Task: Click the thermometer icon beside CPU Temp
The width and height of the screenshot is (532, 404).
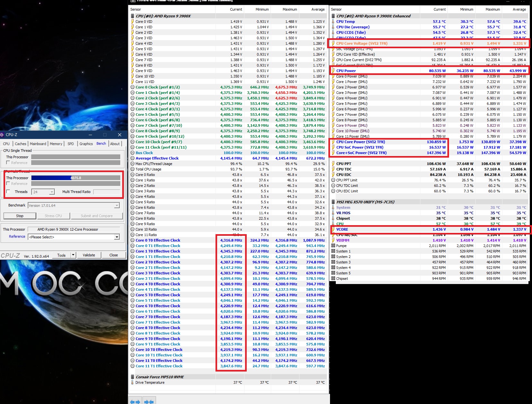Action: [333, 22]
